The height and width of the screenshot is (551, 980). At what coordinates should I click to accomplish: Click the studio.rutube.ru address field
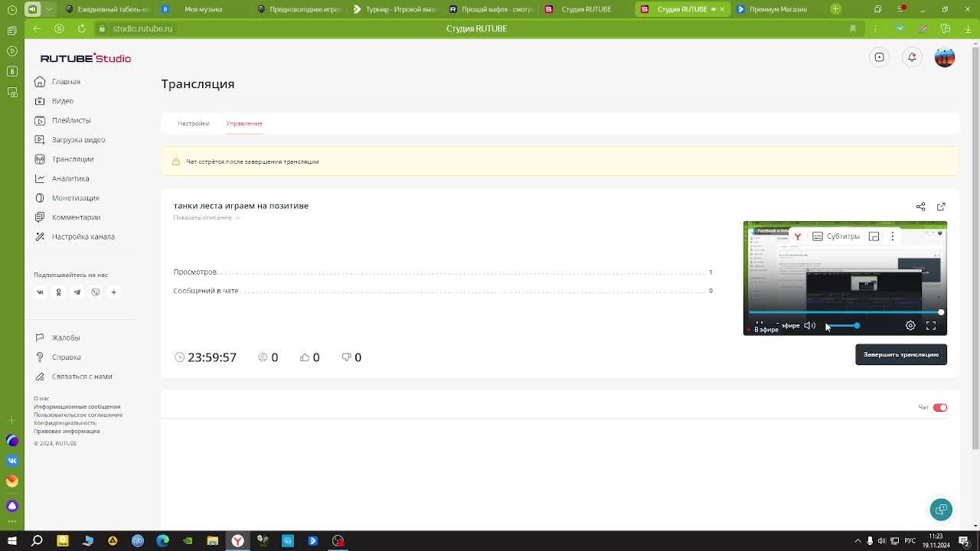point(142,28)
